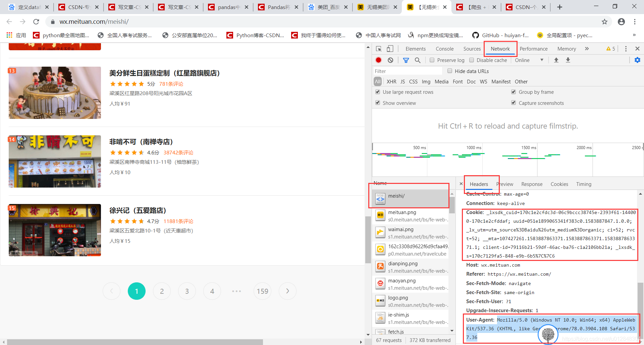Enable the Preserve log checkbox

[432, 60]
